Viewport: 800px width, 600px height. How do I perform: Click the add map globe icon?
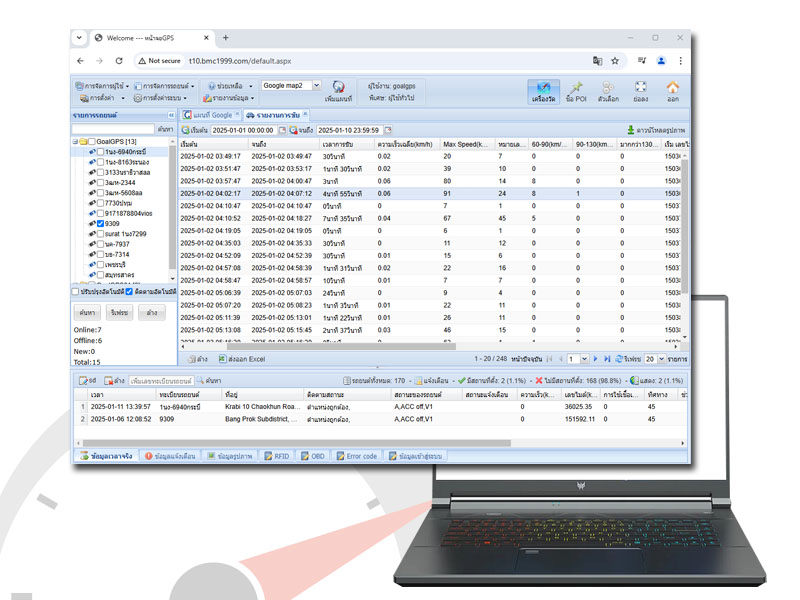[338, 86]
